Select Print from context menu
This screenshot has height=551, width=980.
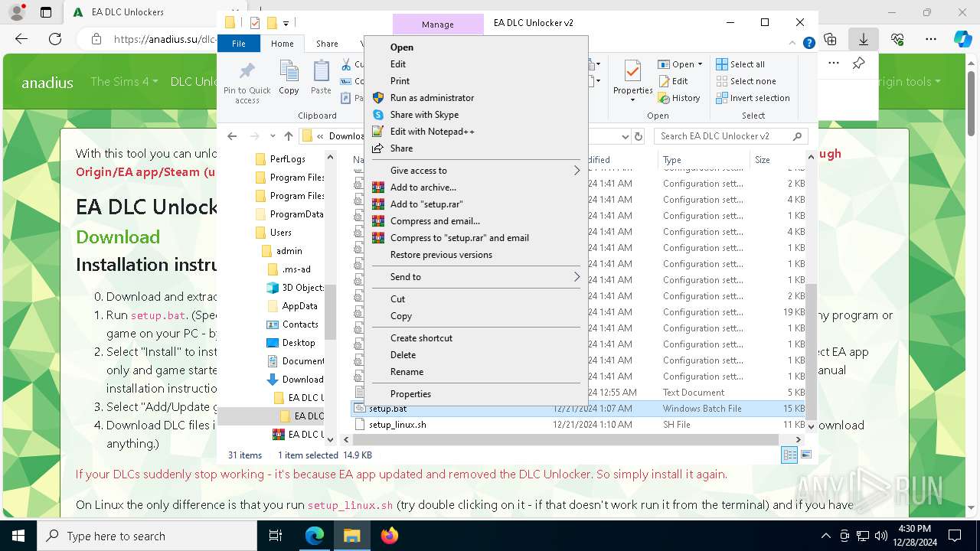click(400, 81)
